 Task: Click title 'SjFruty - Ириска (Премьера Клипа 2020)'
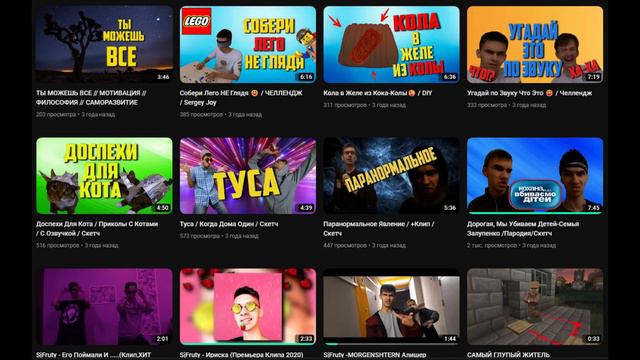click(x=242, y=355)
